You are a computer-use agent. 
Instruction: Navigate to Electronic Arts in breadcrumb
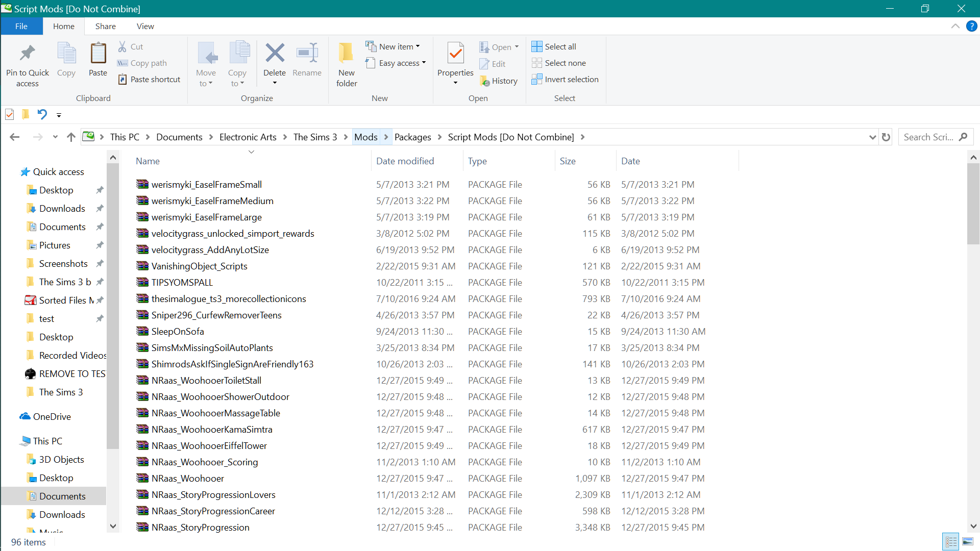[248, 137]
